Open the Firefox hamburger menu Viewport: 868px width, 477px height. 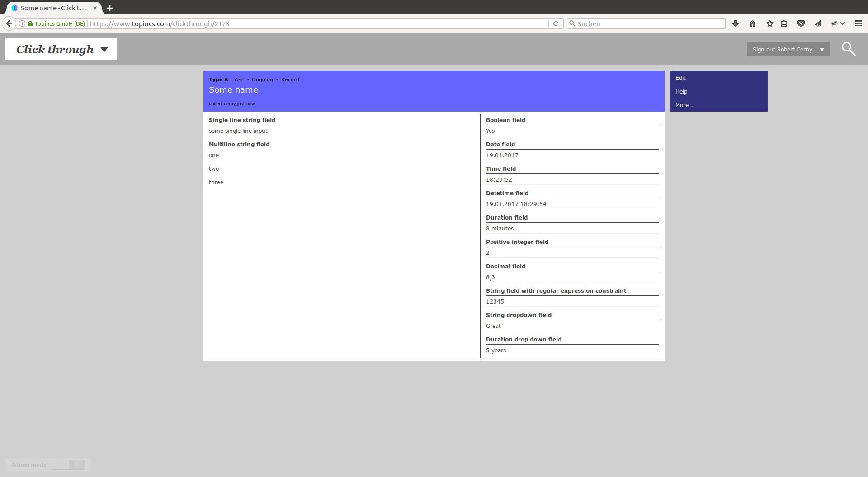[x=858, y=23]
